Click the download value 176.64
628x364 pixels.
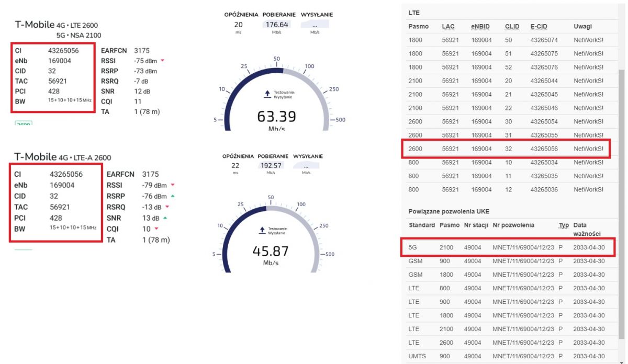277,24
